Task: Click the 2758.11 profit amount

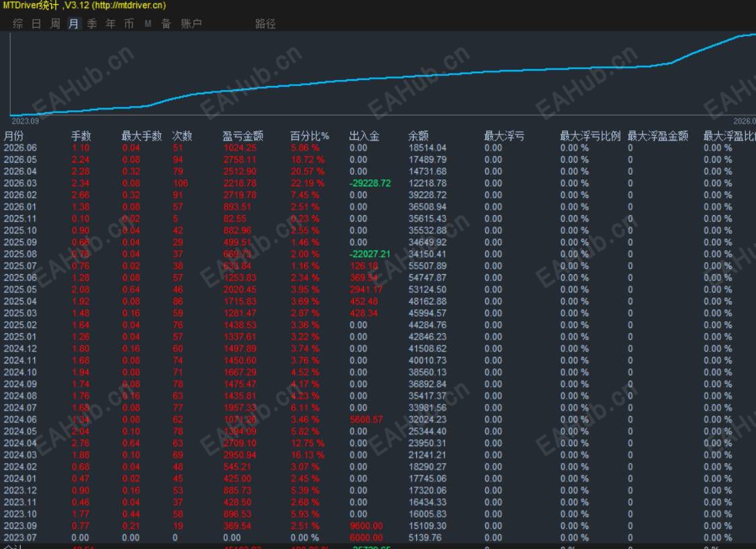Action: click(240, 160)
